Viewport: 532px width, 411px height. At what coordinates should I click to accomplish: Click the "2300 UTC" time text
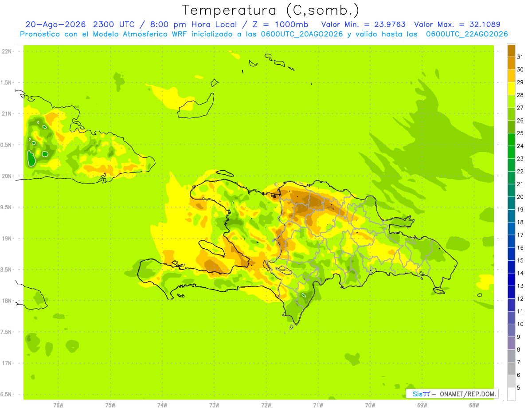click(114, 24)
